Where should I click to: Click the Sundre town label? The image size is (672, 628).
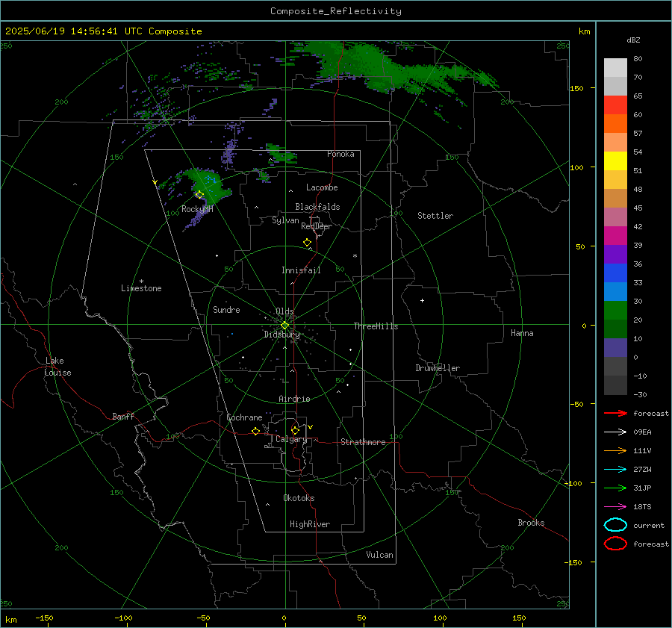(226, 309)
